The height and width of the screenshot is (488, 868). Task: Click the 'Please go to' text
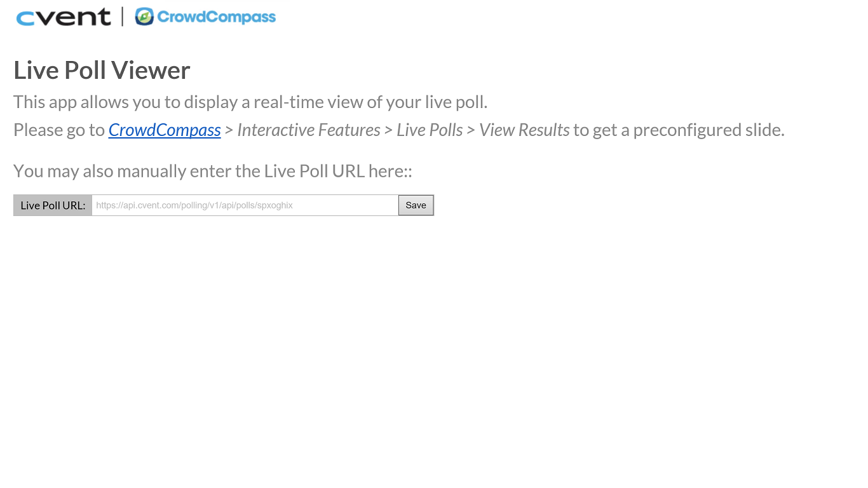pyautogui.click(x=59, y=130)
